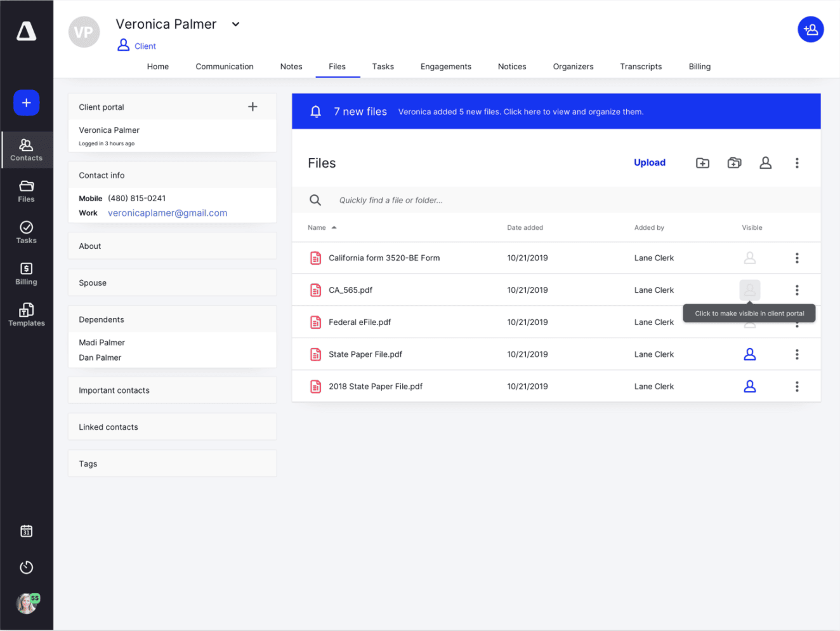Image resolution: width=840 pixels, height=631 pixels.
Task: Toggle visibility for California form 3520-BE Form
Action: pyautogui.click(x=749, y=258)
